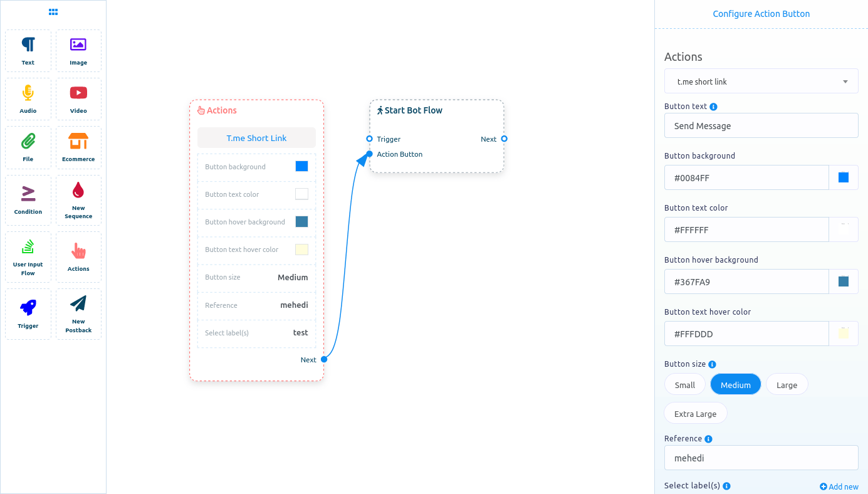Click the Send Message text field

(761, 125)
